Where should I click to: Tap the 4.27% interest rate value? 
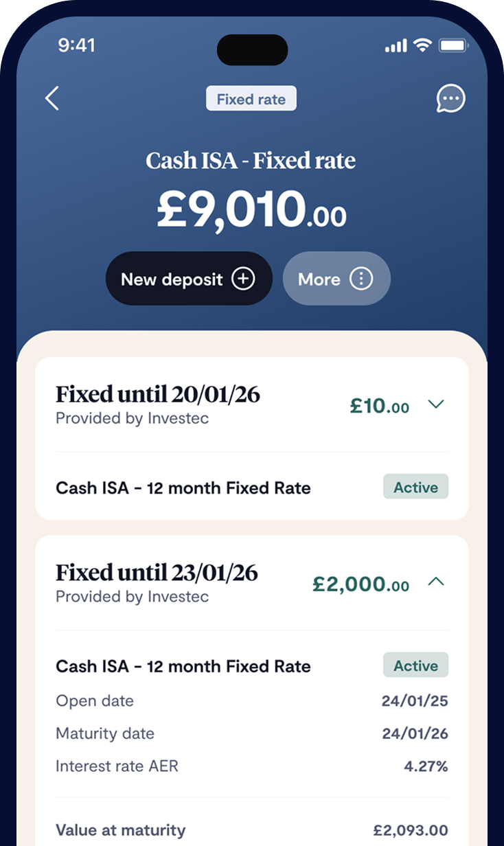(x=426, y=766)
